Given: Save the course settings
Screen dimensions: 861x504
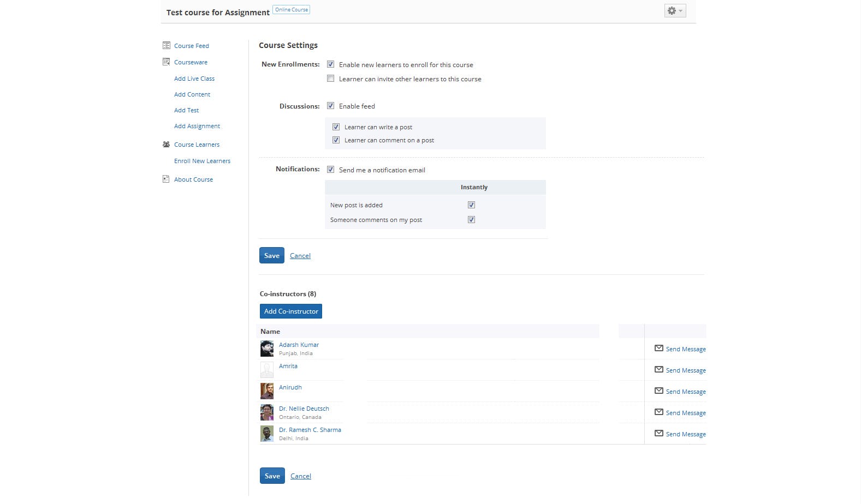Looking at the screenshot, I should [x=271, y=256].
